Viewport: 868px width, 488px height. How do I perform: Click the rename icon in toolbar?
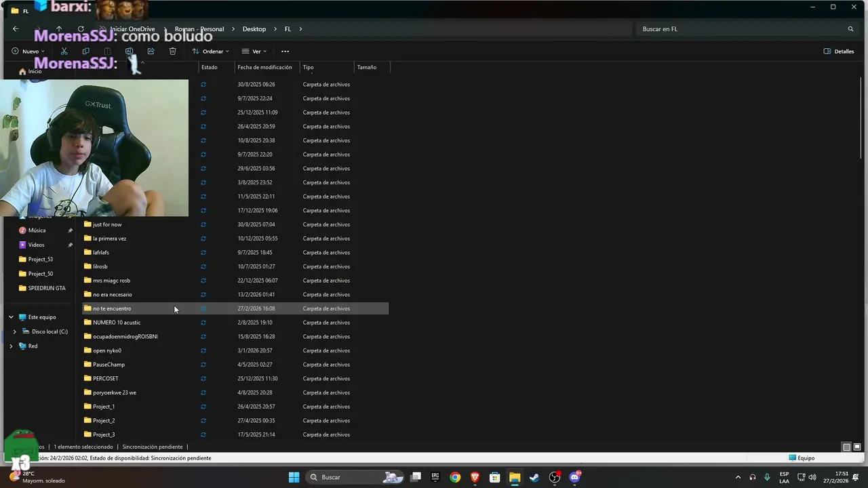tap(129, 52)
